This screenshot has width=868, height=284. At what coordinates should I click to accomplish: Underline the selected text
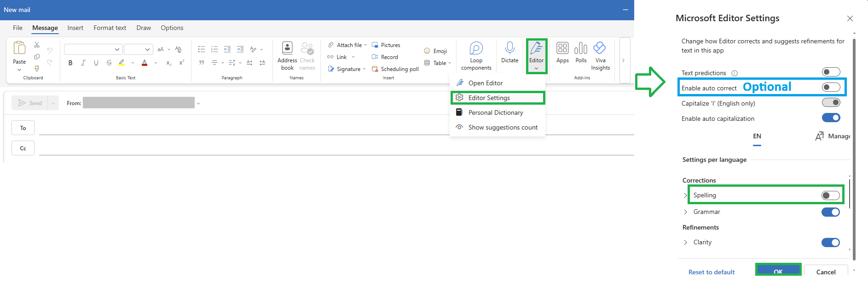pyautogui.click(x=96, y=63)
